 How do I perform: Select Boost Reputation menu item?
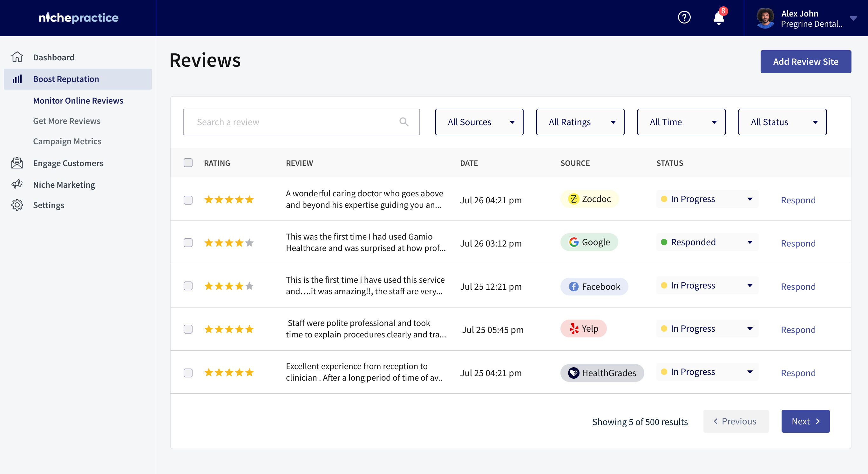(x=78, y=79)
